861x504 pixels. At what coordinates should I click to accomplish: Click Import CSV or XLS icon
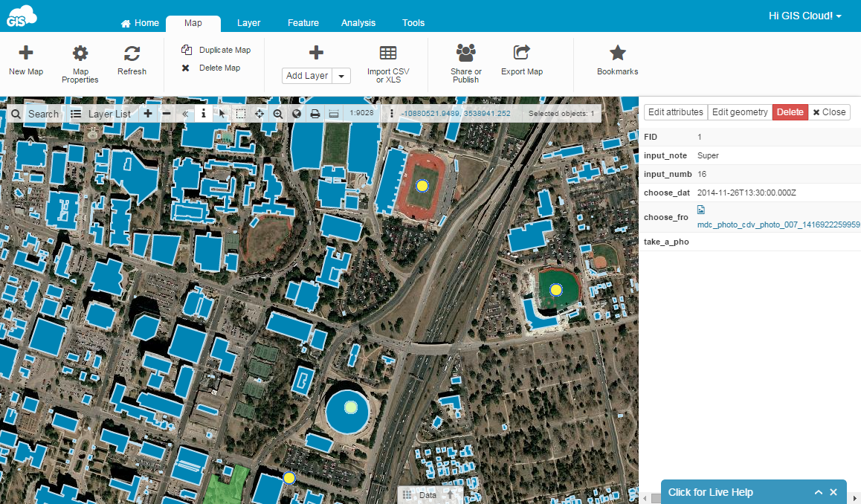pos(388,53)
